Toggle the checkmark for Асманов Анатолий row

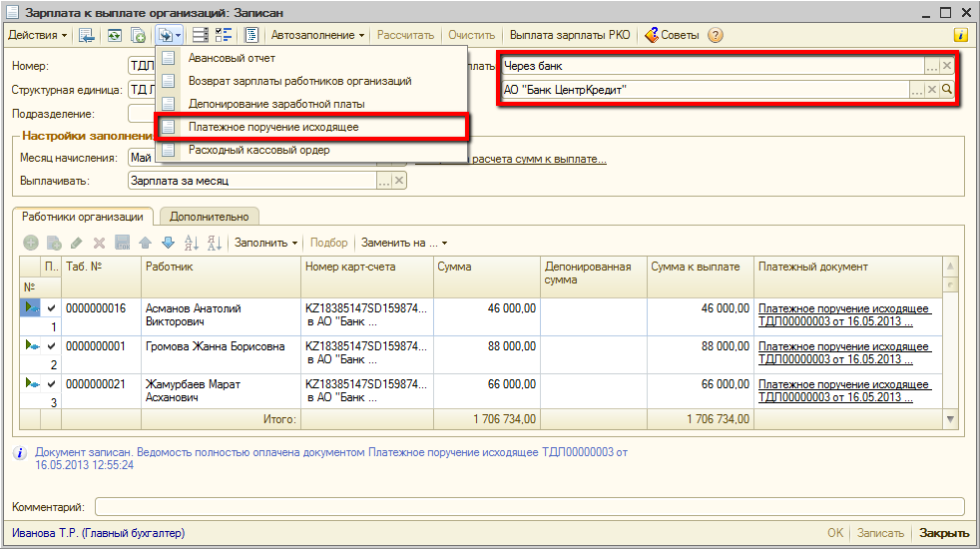point(51,308)
